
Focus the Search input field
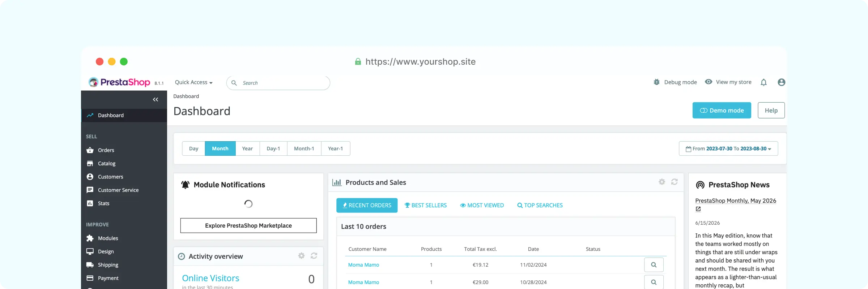278,83
